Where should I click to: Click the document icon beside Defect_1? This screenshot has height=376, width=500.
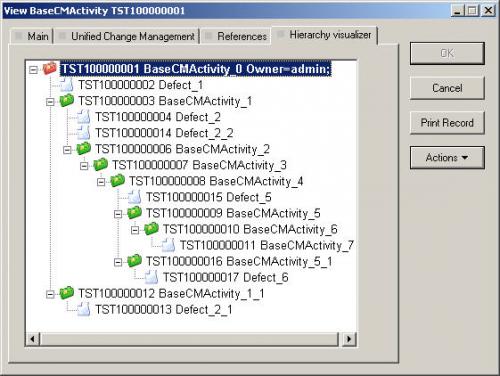(67, 85)
